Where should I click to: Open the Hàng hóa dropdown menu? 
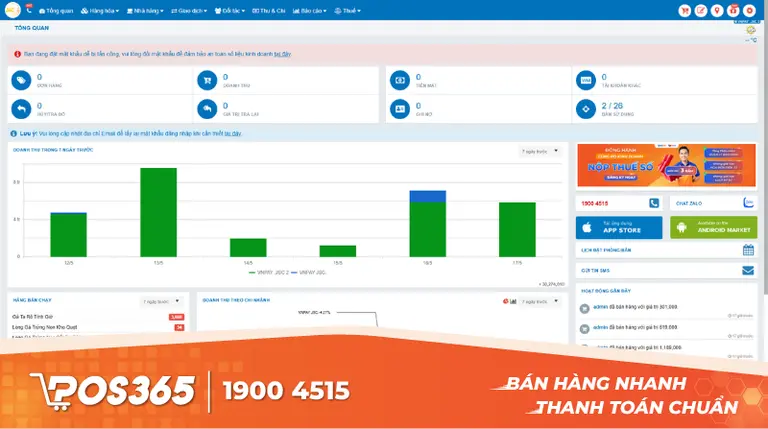pos(100,11)
